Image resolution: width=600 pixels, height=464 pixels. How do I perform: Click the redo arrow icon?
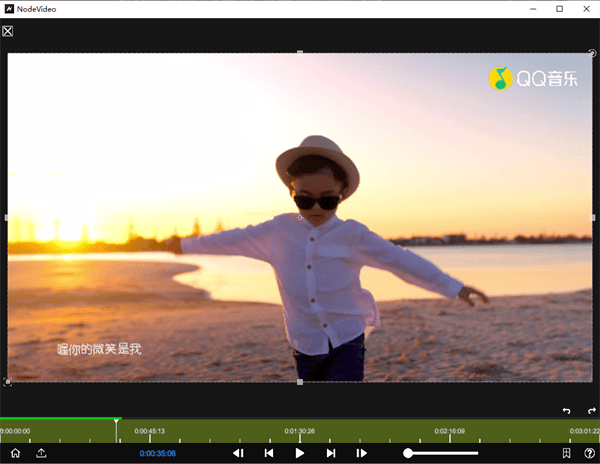point(590,411)
